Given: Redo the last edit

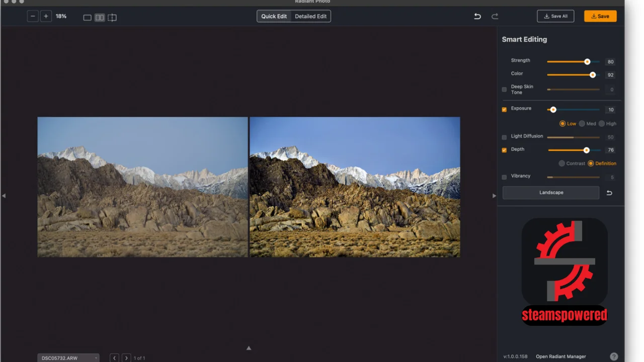Looking at the screenshot, I should (495, 16).
